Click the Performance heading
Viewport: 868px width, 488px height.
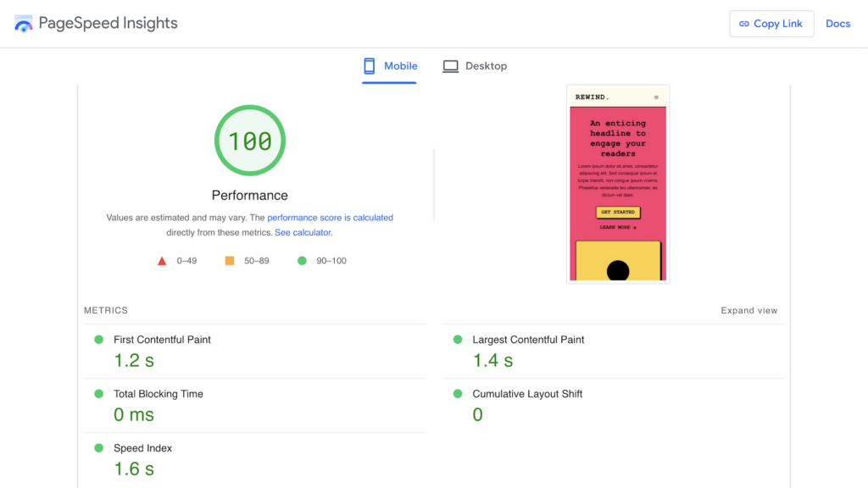(250, 196)
